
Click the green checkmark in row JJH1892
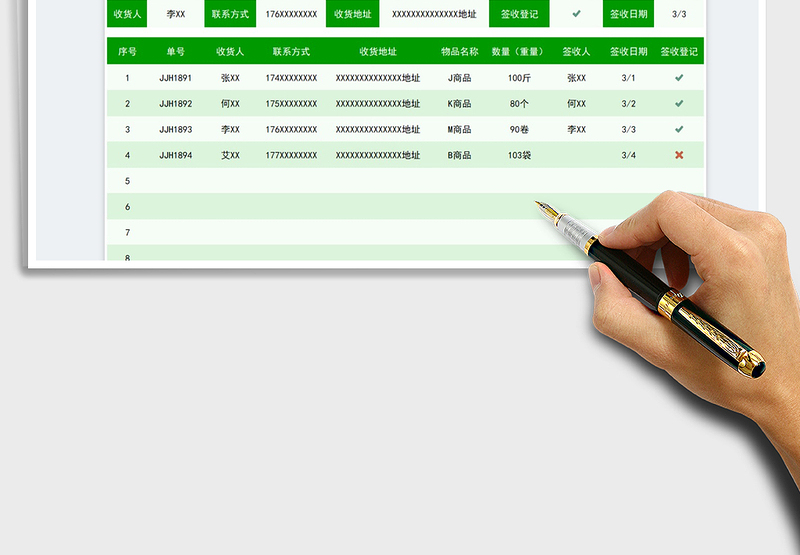(x=679, y=104)
